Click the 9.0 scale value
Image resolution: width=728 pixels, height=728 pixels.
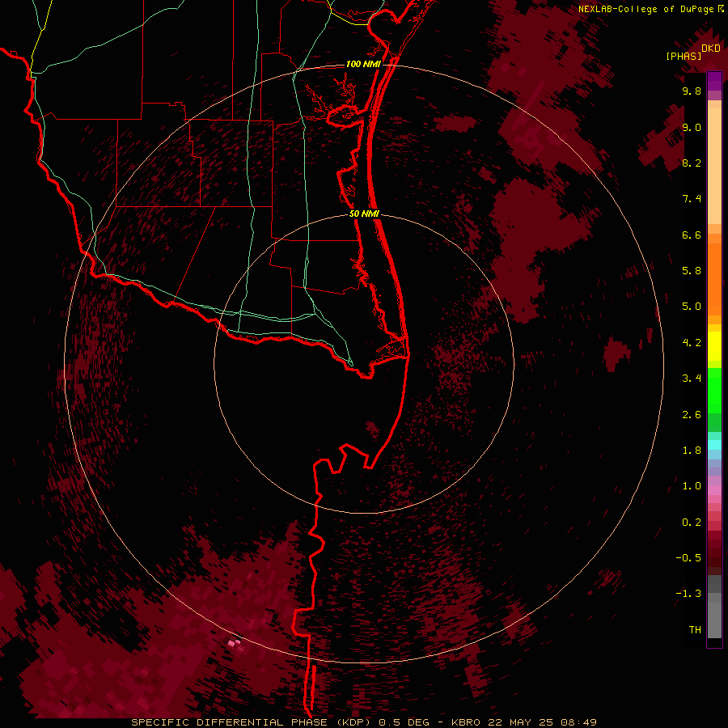(x=692, y=127)
